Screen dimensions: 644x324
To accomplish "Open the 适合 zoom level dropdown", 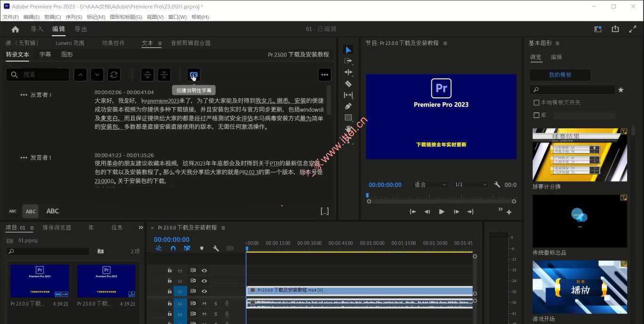I will [x=429, y=185].
